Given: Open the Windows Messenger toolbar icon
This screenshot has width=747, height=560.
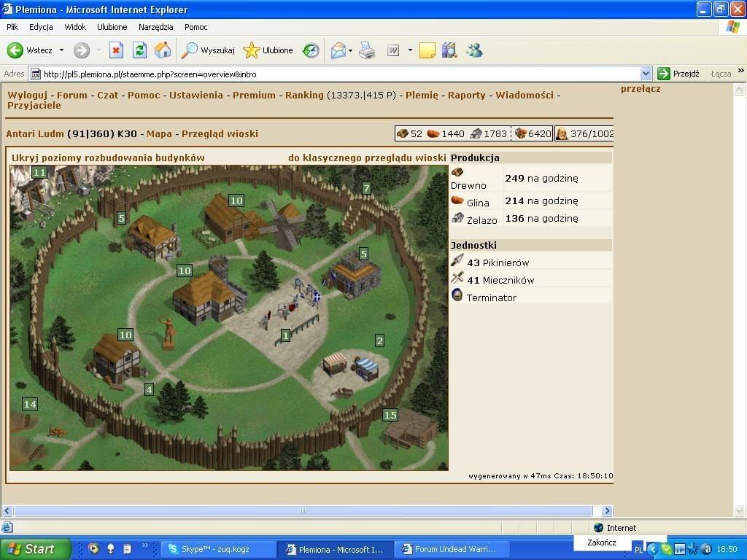Looking at the screenshot, I should (x=474, y=50).
